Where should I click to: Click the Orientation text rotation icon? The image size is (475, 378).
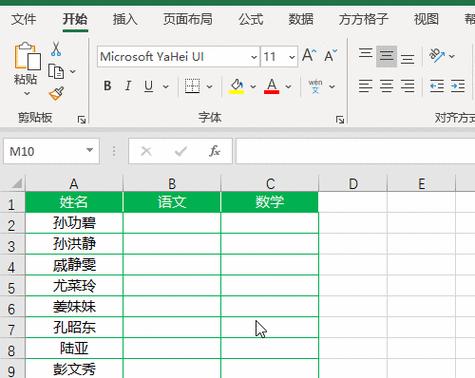(x=437, y=56)
